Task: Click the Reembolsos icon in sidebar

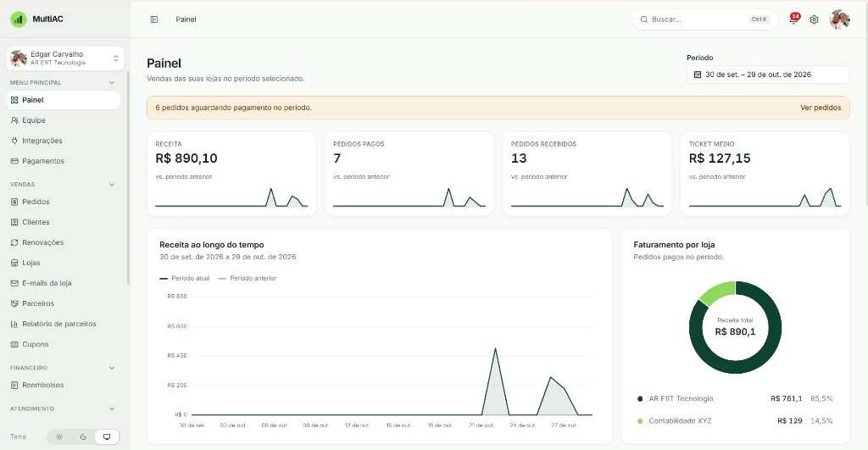Action: click(14, 386)
